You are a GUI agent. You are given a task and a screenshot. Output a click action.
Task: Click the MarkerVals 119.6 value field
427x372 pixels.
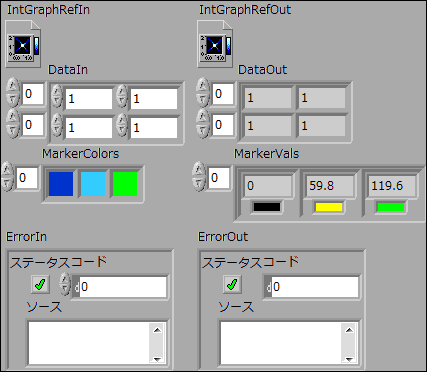coord(392,186)
